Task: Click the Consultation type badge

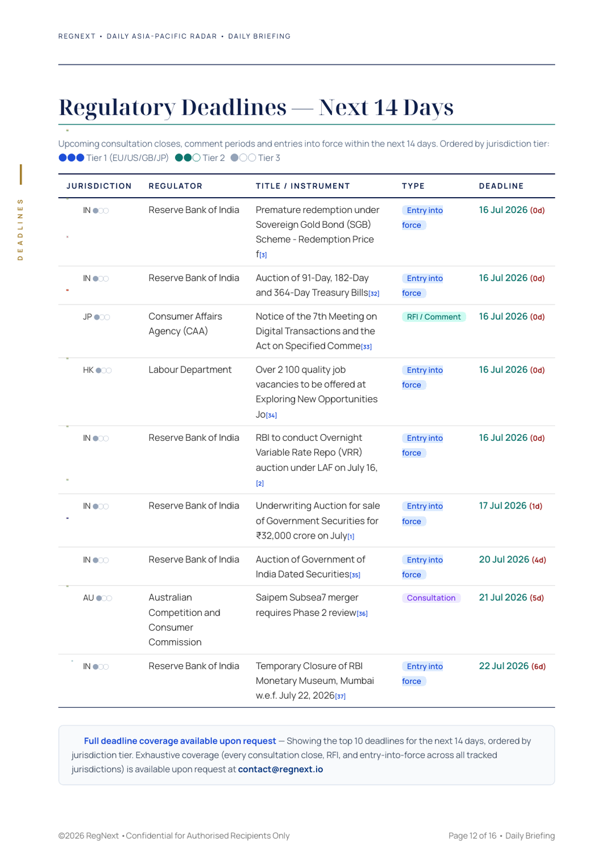Action: (431, 598)
